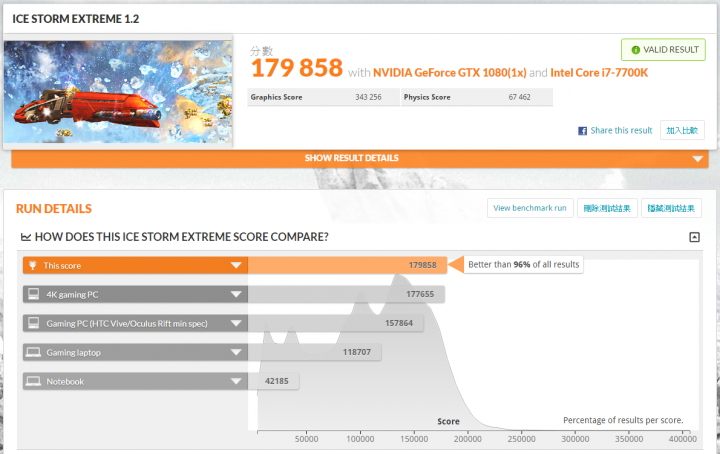Click the desktop icon on Gaming PC (HTC Vive/Oculus Rift) row

[34, 323]
